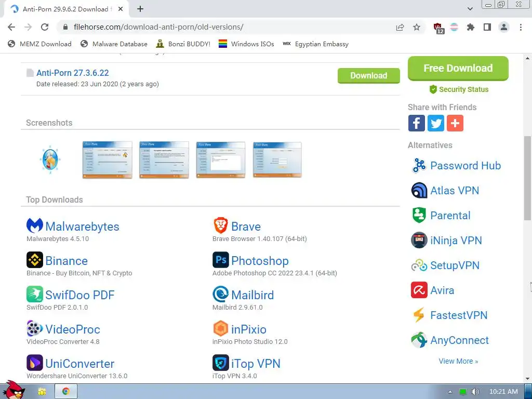Share on Facebook
The image size is (532, 399).
(x=417, y=123)
